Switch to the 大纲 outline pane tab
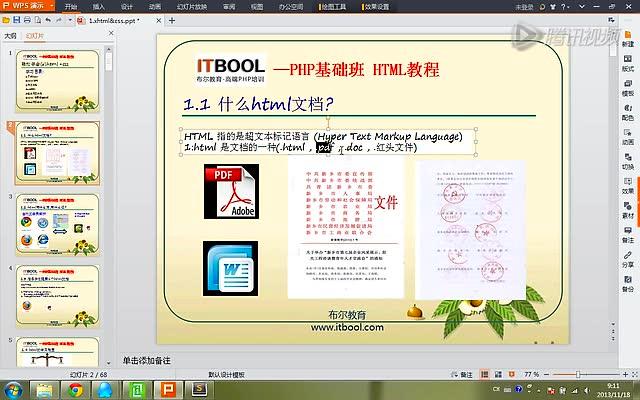This screenshot has width=640, height=400. 11,36
